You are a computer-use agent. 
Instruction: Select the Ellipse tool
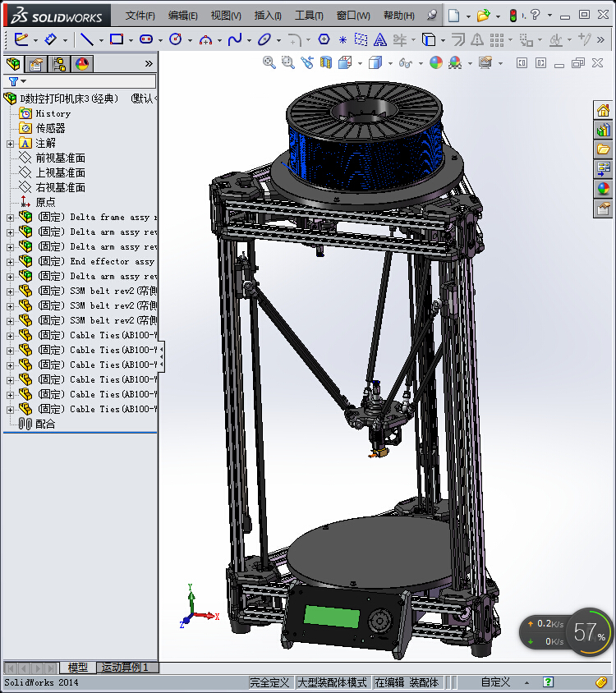point(264,39)
